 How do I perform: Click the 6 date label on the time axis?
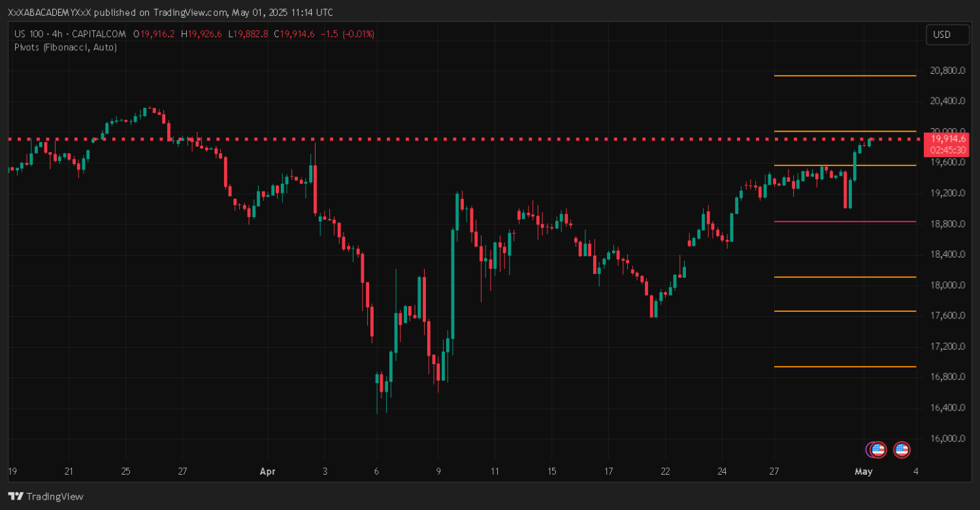(377, 471)
